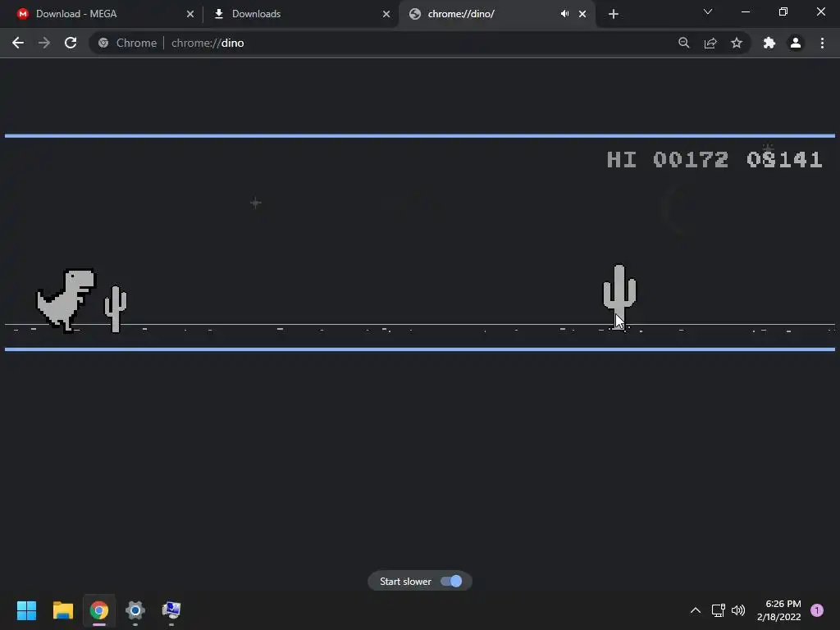840x630 pixels.
Task: Click the T-Rex dinosaur character
Action: (66, 300)
